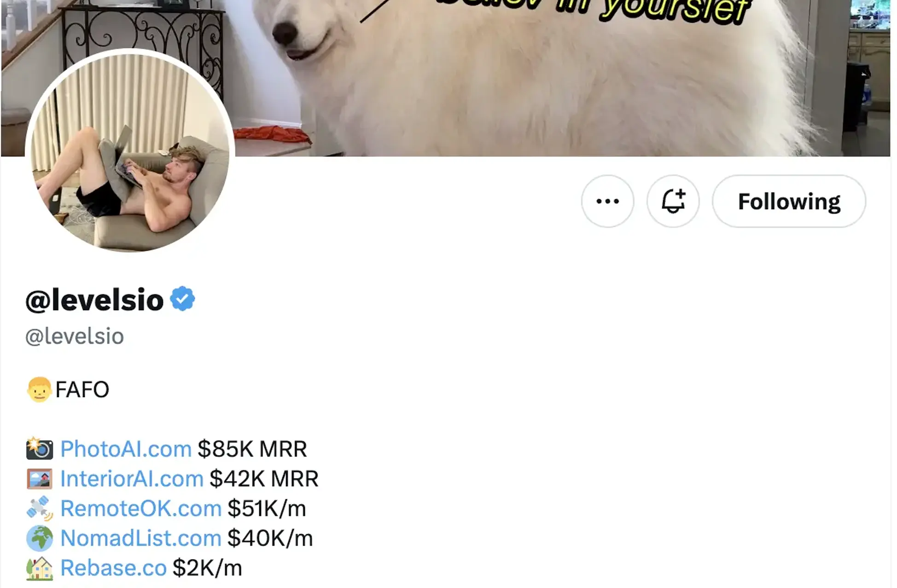Click the FAFO bio text
This screenshot has width=897, height=588.
[82, 390]
